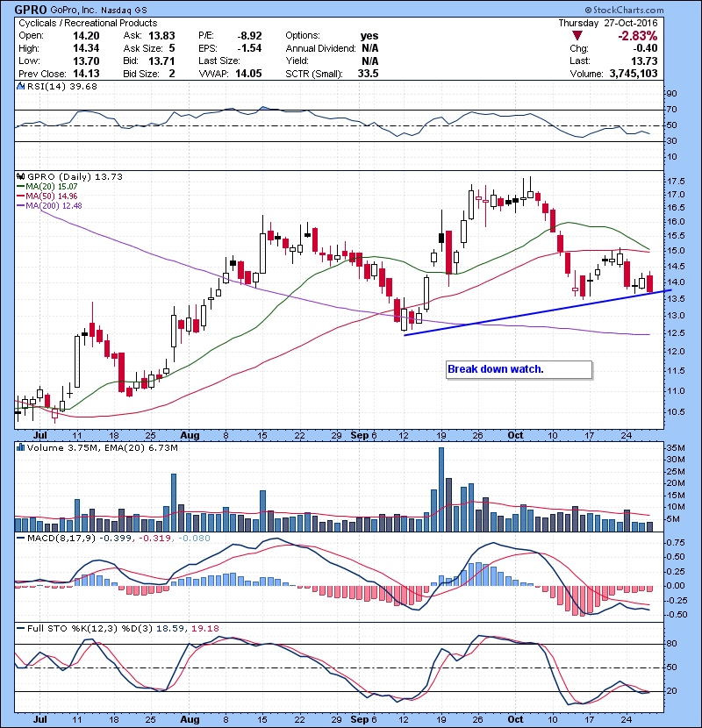Image resolution: width=702 pixels, height=728 pixels.
Task: Click the 'RSI(14) 39.68' indicator label
Action: (x=62, y=86)
